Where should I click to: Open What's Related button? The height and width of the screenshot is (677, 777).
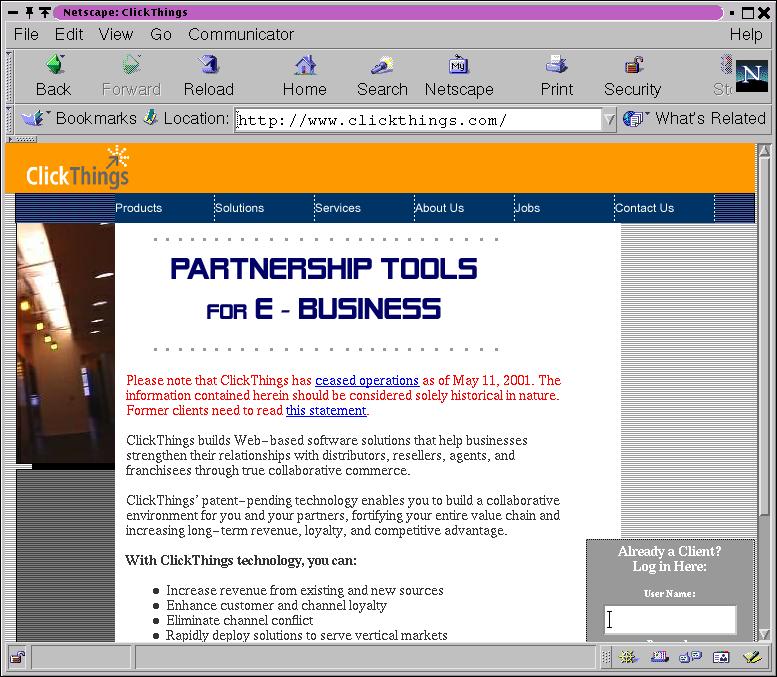pyautogui.click(x=694, y=118)
